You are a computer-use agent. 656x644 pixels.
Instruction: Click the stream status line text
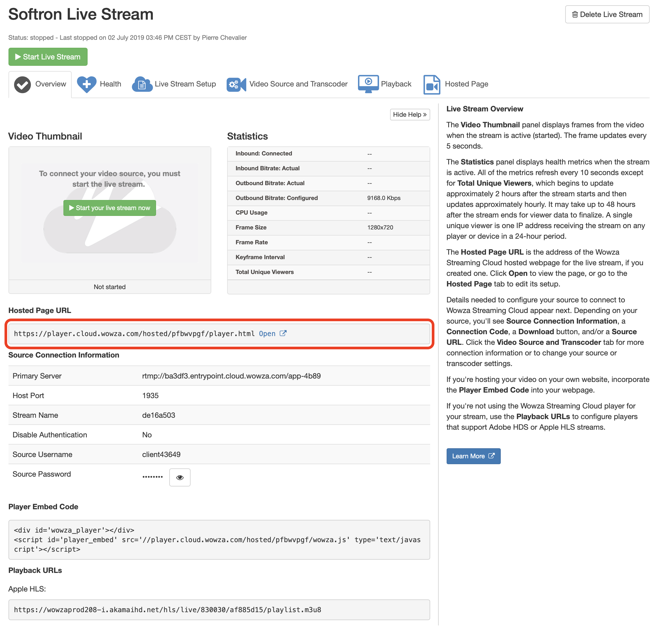click(127, 38)
